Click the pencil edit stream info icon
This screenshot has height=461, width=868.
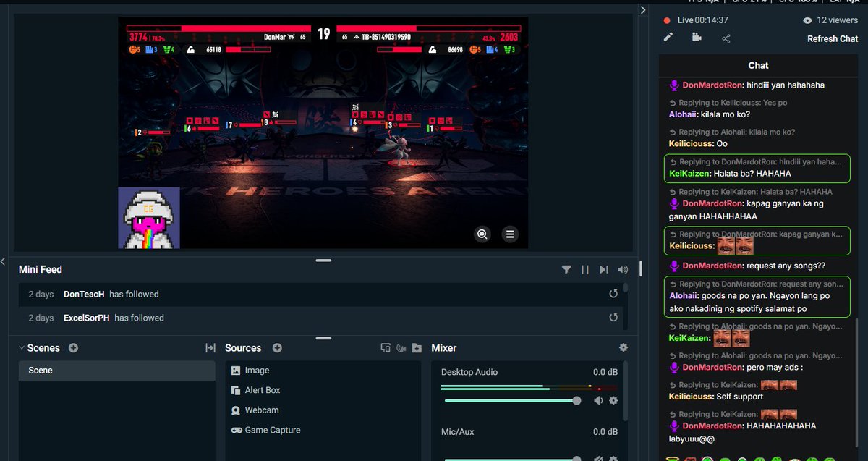click(668, 38)
